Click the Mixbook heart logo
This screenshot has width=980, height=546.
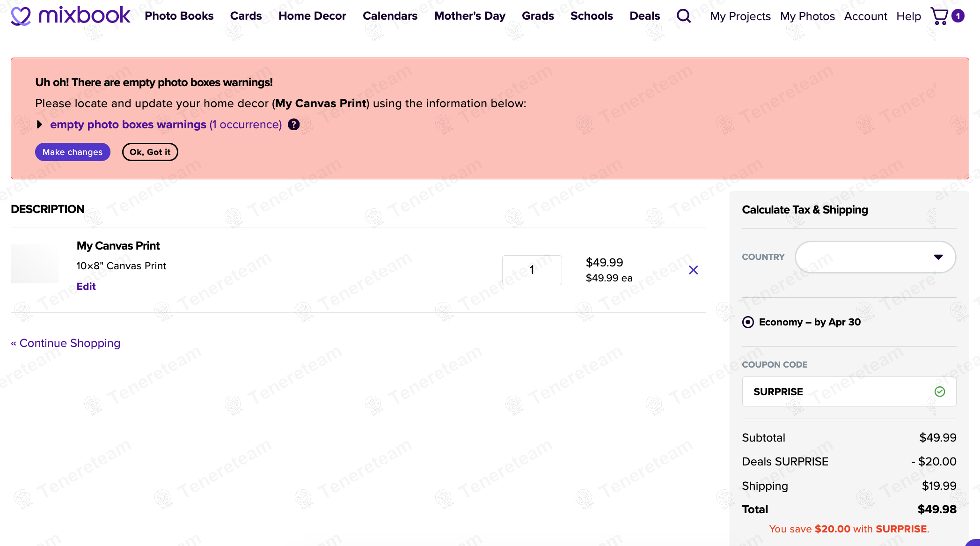click(x=21, y=16)
